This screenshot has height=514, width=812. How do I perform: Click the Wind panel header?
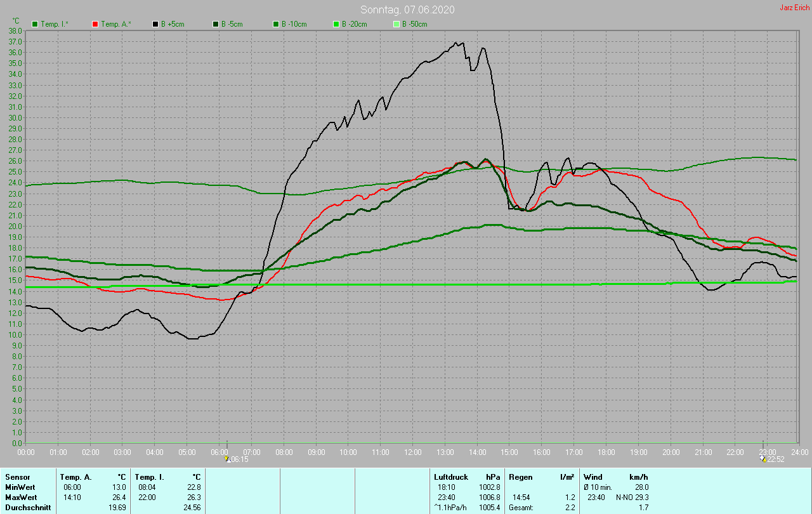593,477
